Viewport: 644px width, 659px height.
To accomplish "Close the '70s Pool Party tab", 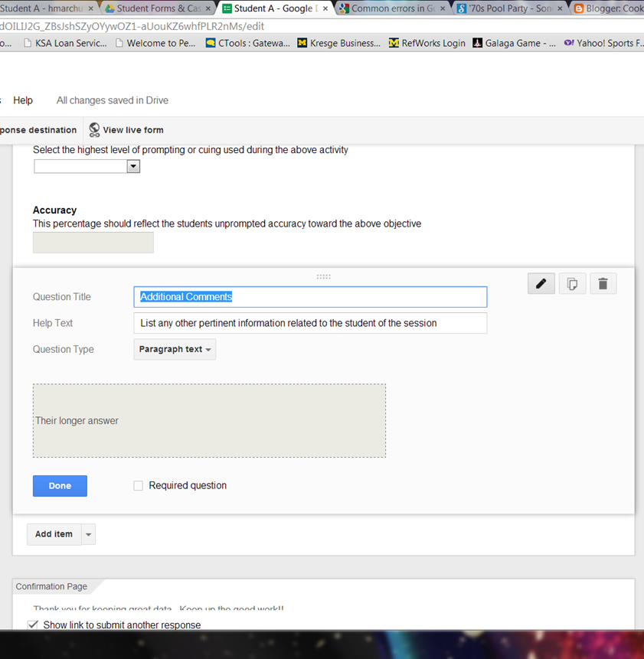I will click(560, 8).
